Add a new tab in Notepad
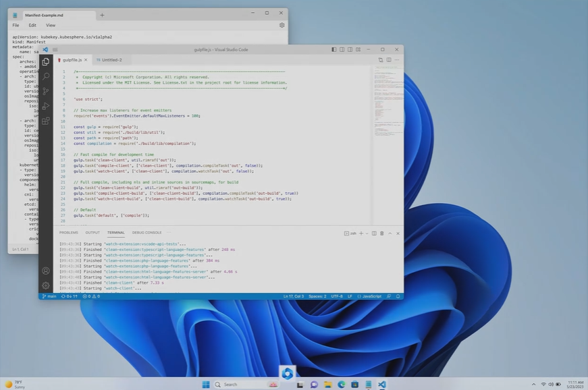This screenshot has width=588, height=390. pyautogui.click(x=102, y=15)
